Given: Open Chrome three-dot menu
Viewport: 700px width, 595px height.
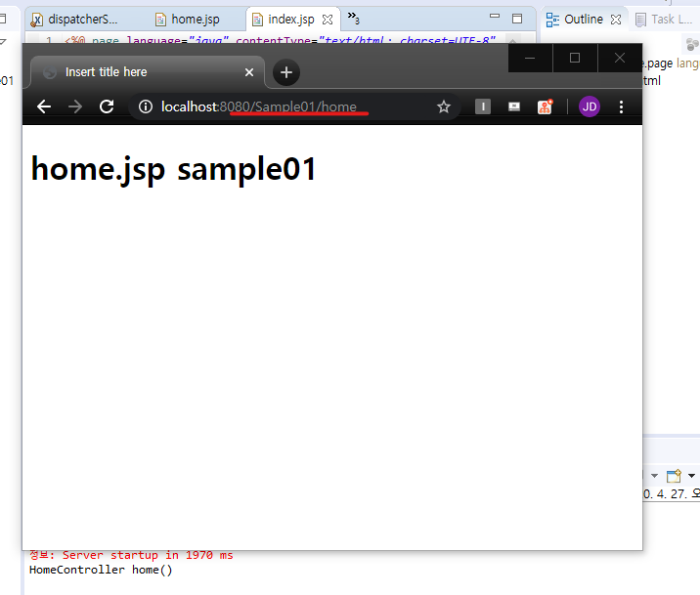Looking at the screenshot, I should [621, 106].
